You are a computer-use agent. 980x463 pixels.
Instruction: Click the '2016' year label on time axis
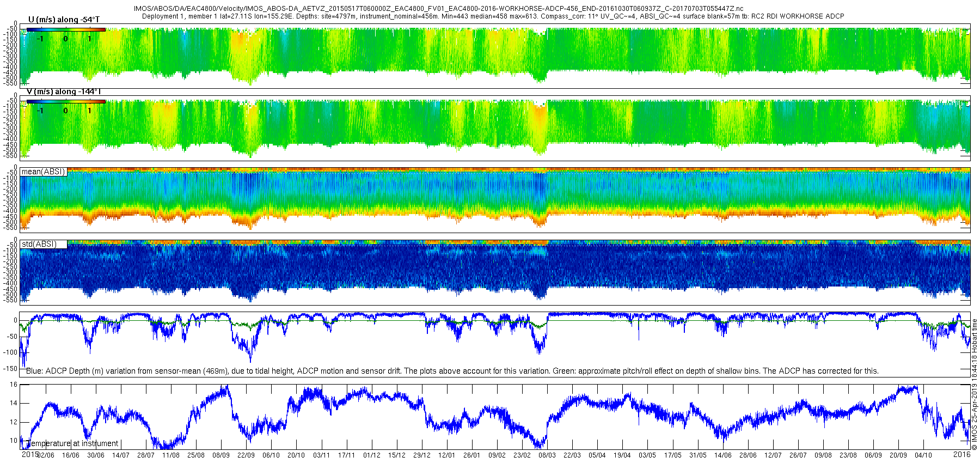coord(962,454)
